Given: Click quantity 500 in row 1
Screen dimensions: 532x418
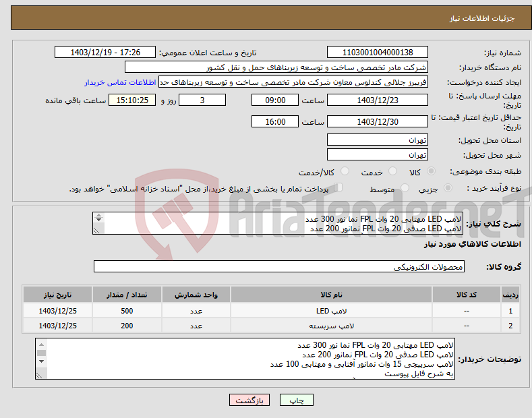Looking at the screenshot, I should (127, 311).
